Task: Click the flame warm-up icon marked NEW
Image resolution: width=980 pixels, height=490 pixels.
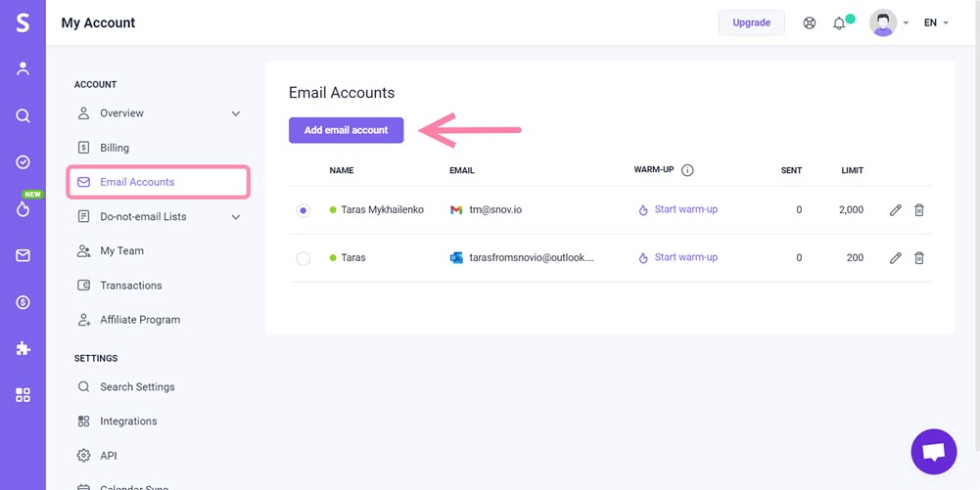Action: coord(23,209)
